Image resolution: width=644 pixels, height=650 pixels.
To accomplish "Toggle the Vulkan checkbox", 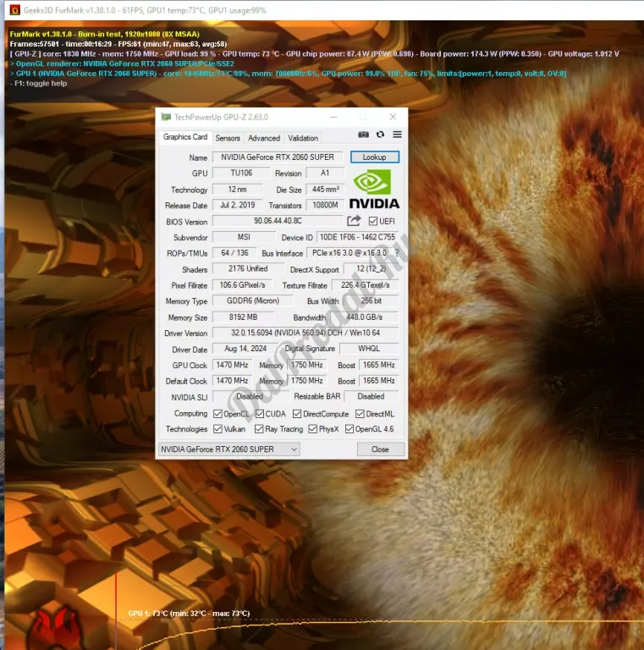I will (217, 429).
